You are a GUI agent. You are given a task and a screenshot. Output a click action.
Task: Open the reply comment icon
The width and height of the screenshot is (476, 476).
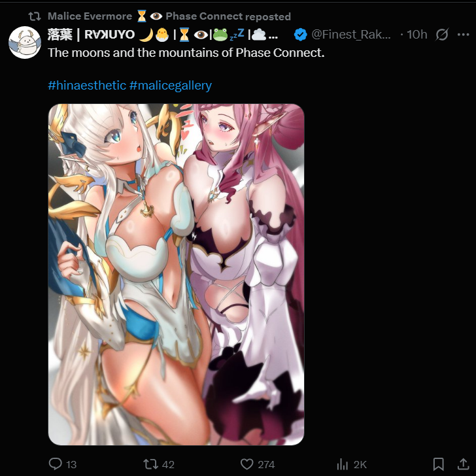click(56, 464)
